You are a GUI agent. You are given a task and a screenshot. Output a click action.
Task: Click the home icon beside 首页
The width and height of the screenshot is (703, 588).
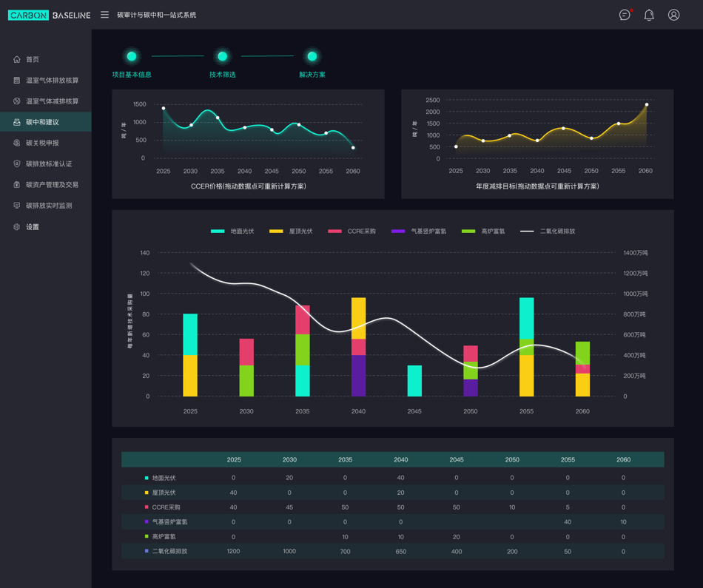point(16,59)
